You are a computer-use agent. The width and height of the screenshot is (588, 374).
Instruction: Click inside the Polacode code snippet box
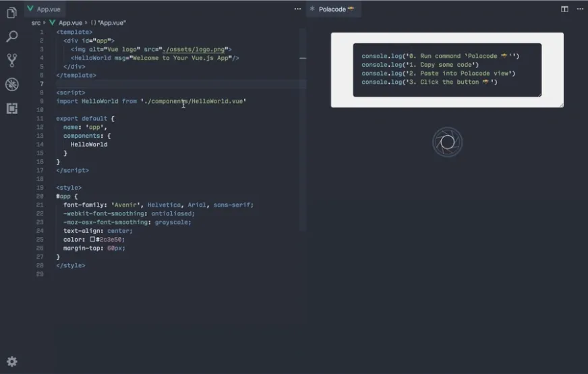coord(446,70)
